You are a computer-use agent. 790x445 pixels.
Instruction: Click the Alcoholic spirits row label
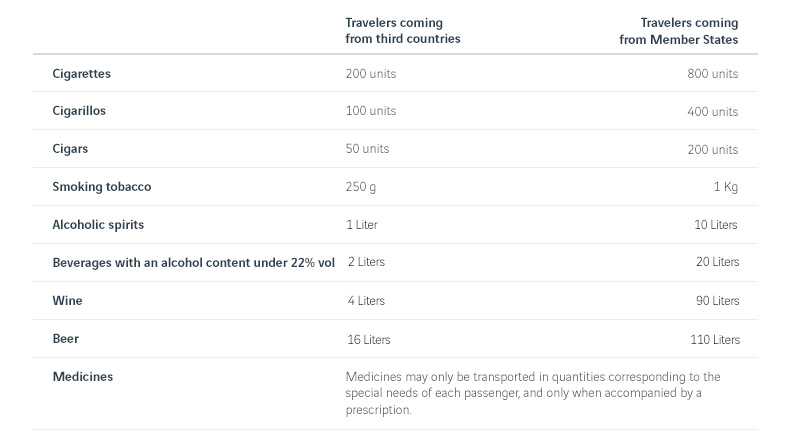click(x=98, y=225)
